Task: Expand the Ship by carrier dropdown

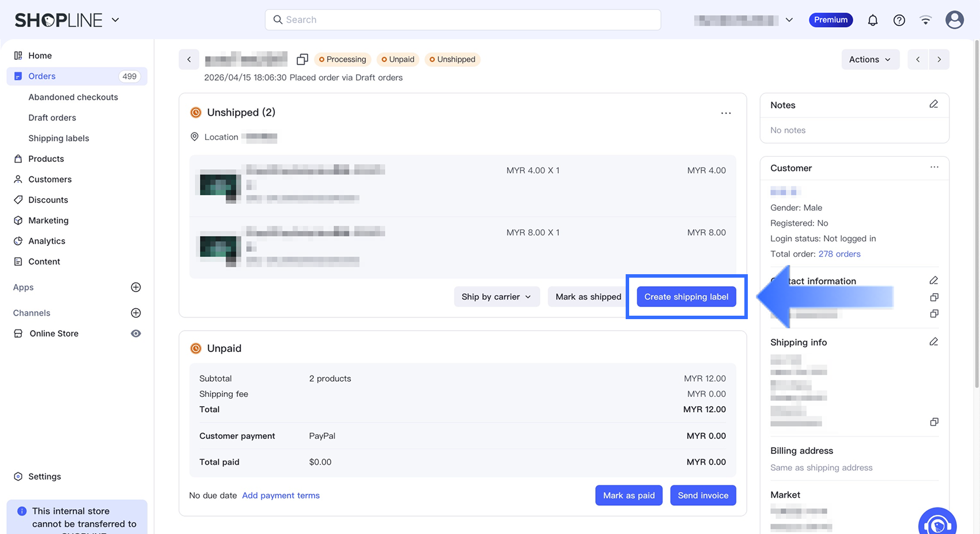Action: click(496, 297)
